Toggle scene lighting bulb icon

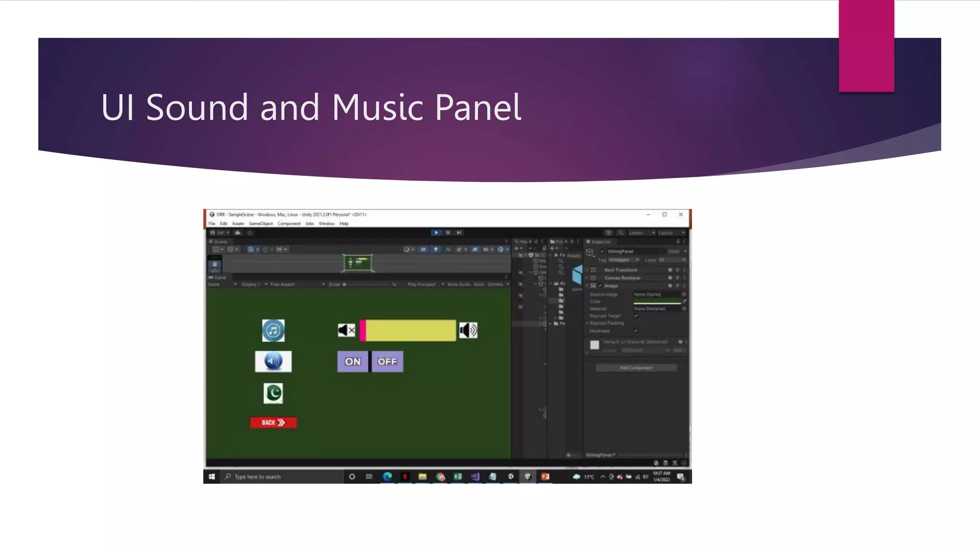tap(435, 249)
